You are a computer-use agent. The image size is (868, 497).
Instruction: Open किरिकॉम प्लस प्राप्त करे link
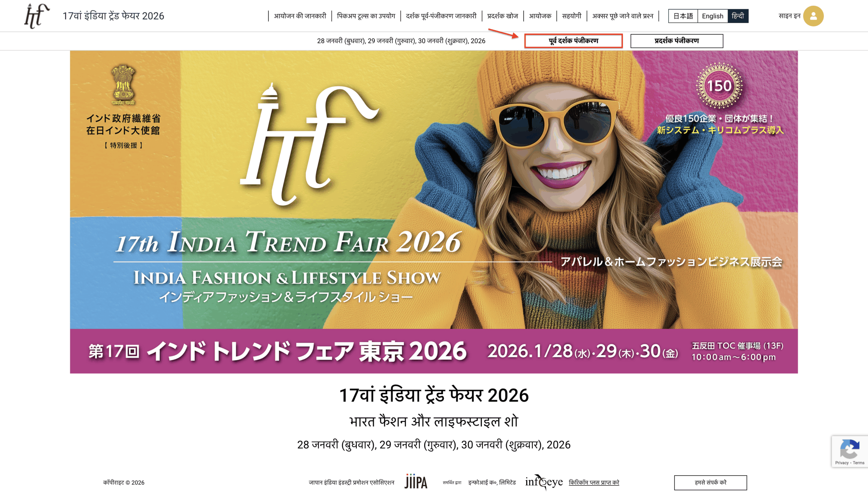[594, 482]
